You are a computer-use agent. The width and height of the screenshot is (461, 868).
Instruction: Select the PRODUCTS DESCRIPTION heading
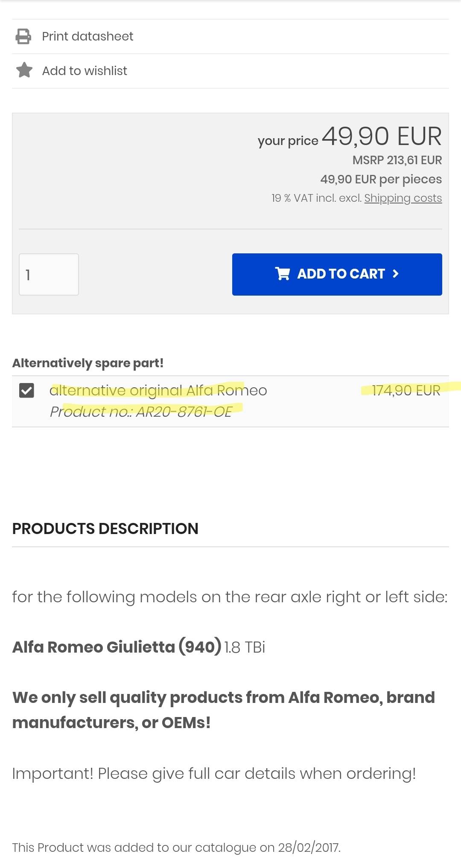click(x=105, y=529)
